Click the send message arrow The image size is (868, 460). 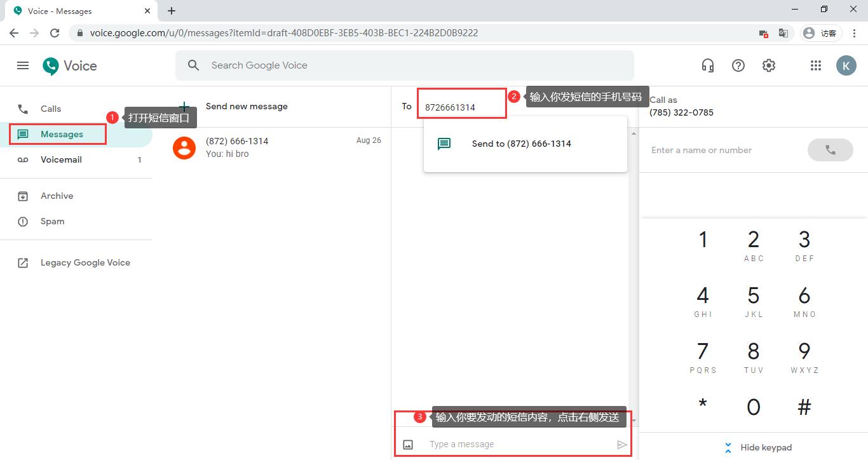622,445
